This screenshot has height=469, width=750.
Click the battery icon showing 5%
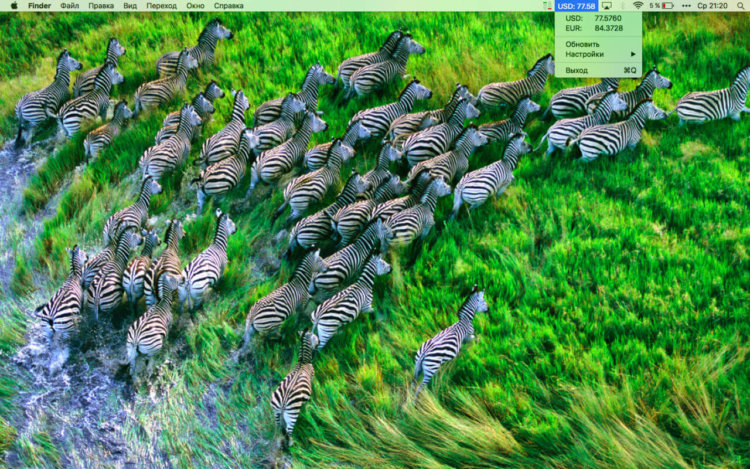coord(661,5)
